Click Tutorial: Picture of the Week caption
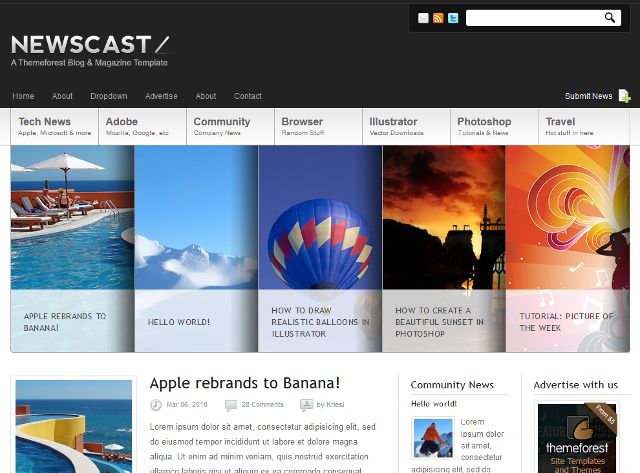The width and height of the screenshot is (640, 473). (x=566, y=322)
